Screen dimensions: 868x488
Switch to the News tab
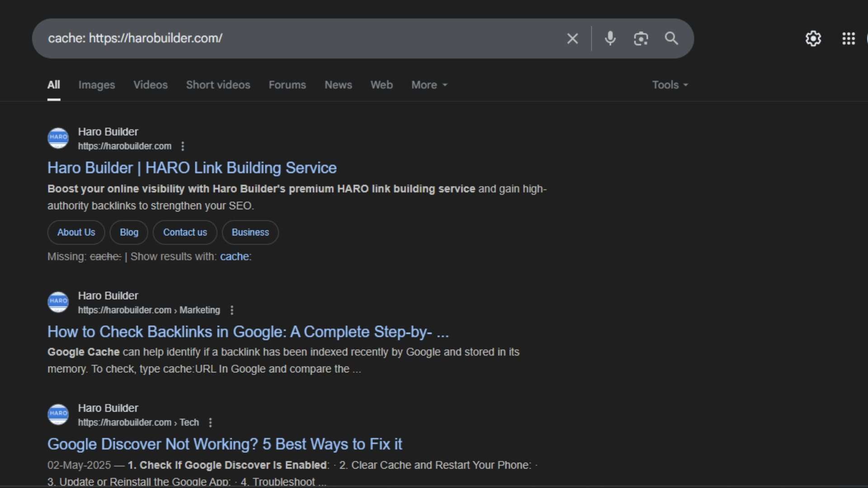point(338,85)
